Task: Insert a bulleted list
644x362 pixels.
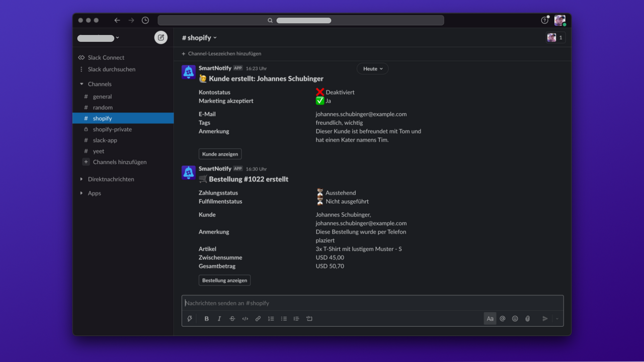Action: (x=284, y=318)
